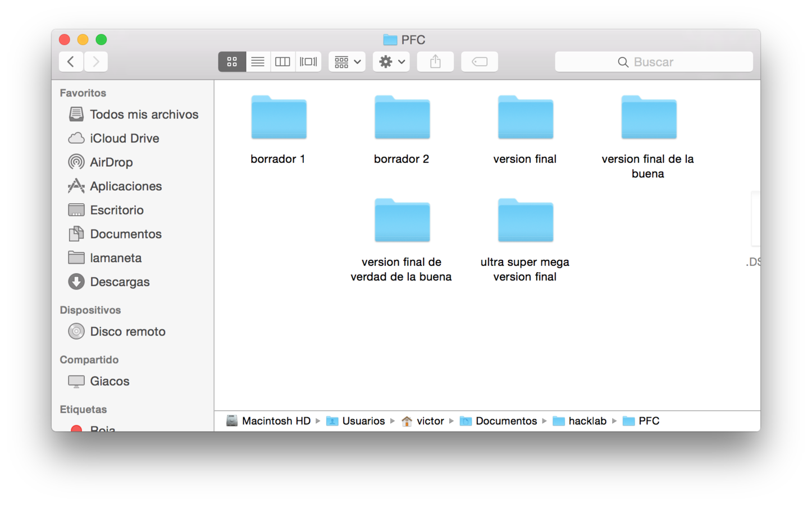The height and width of the screenshot is (505, 812).
Task: Select the version final folder icon
Action: pos(525,117)
